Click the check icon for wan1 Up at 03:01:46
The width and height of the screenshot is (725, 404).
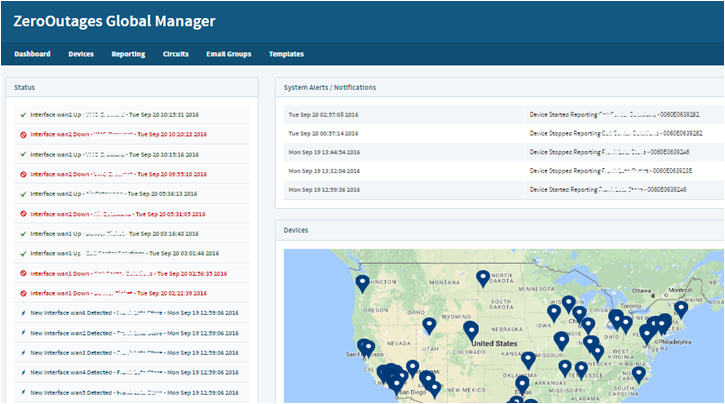23,254
